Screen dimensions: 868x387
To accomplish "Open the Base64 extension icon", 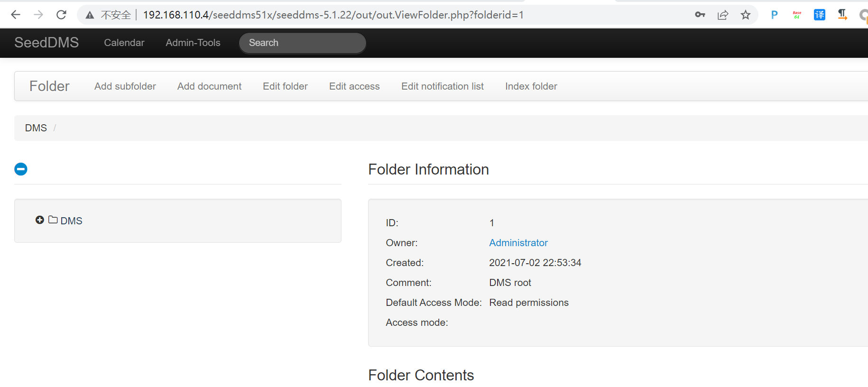I will point(797,15).
